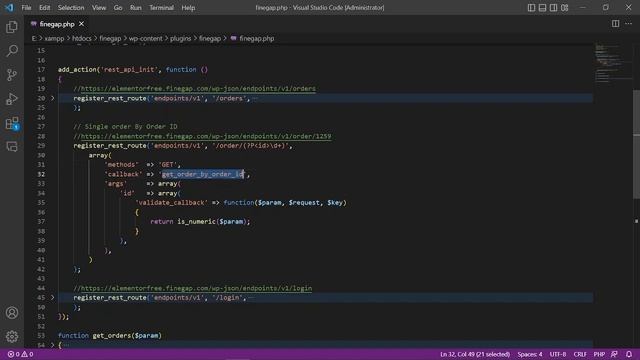
Task: Open the login endpoint URL on line 44
Action: pos(196,288)
